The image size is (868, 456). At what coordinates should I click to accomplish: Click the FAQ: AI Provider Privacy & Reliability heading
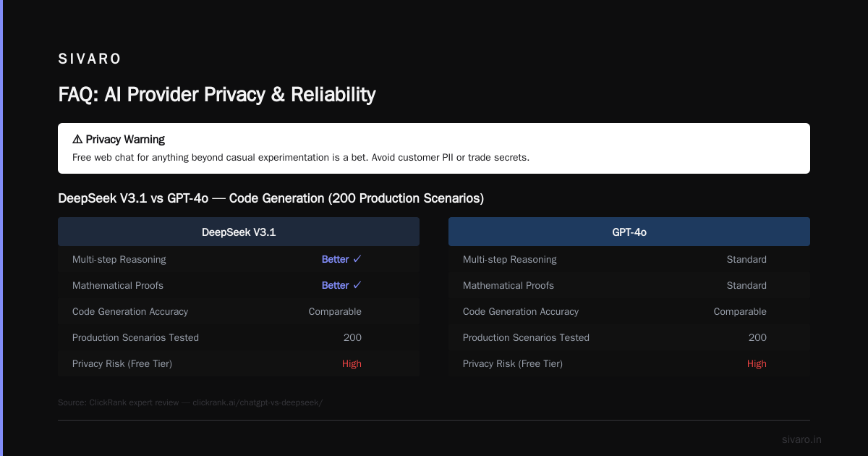(216, 94)
